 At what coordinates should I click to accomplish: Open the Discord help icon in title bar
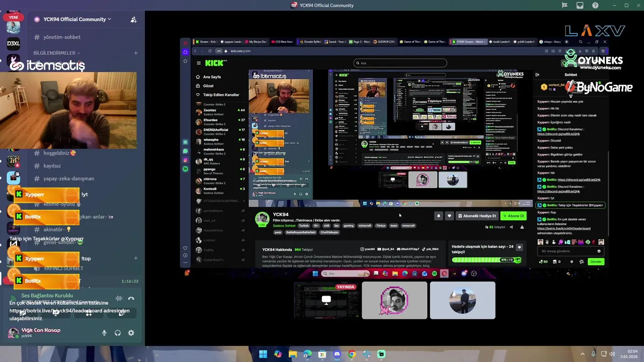pyautogui.click(x=596, y=6)
